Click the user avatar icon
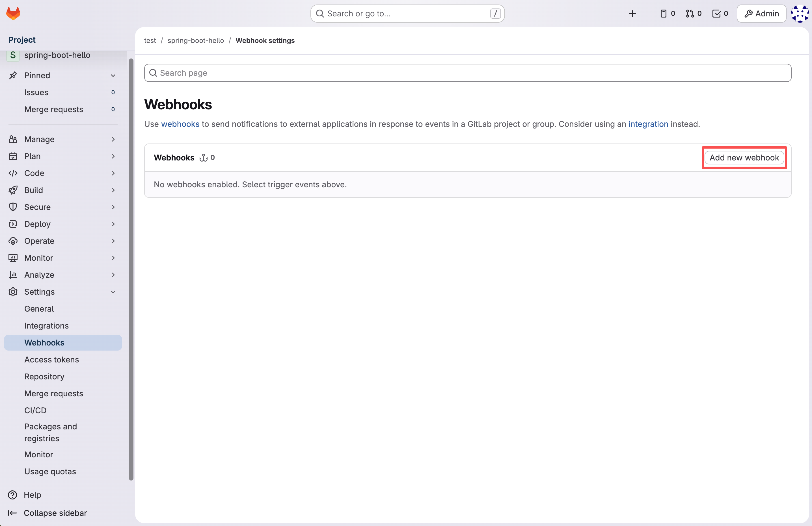Viewport: 812px width, 526px height. point(800,14)
